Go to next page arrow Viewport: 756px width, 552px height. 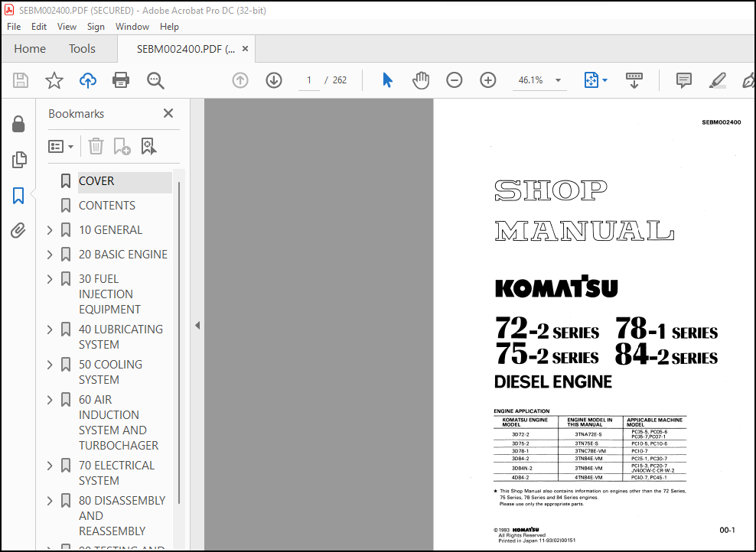pos(274,80)
